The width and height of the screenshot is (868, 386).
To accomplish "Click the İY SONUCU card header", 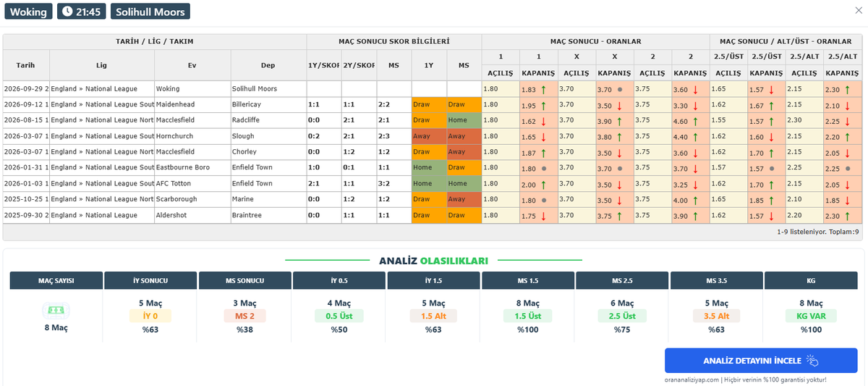I will pos(150,280).
